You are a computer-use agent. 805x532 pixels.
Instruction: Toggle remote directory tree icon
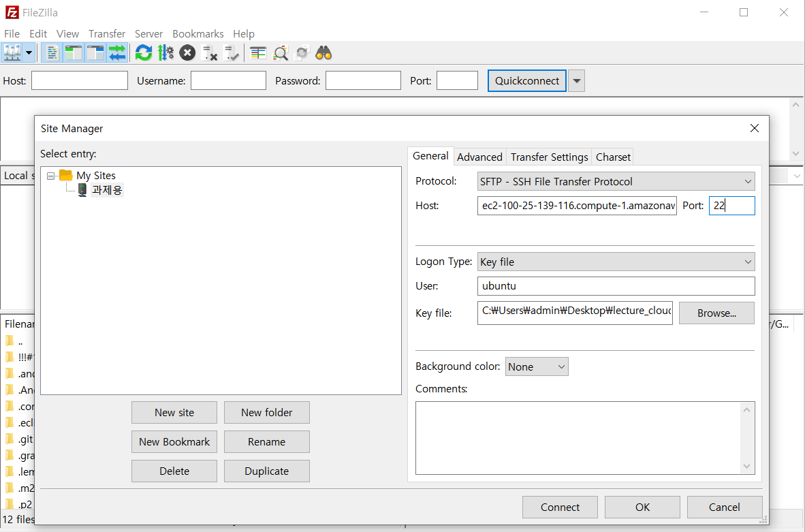coord(95,53)
